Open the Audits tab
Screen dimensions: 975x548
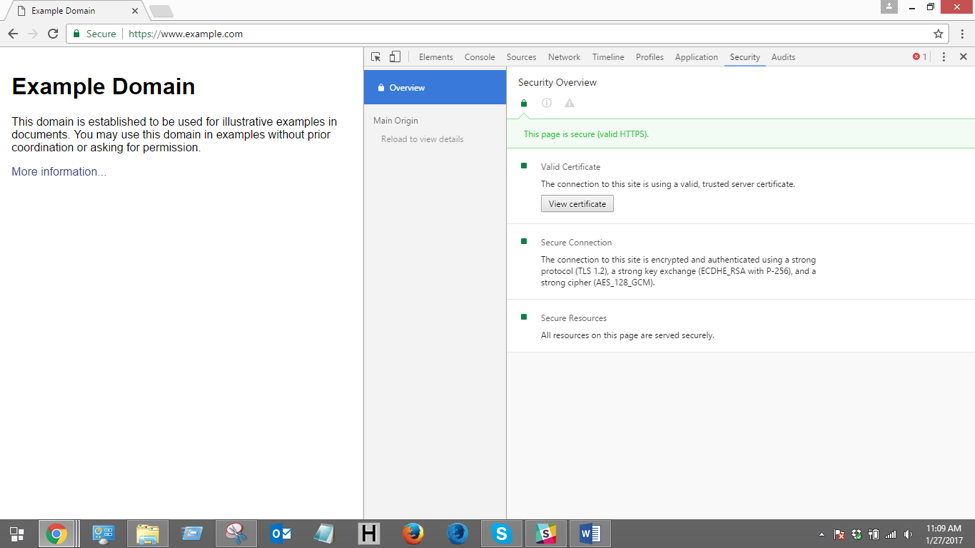[x=783, y=57]
